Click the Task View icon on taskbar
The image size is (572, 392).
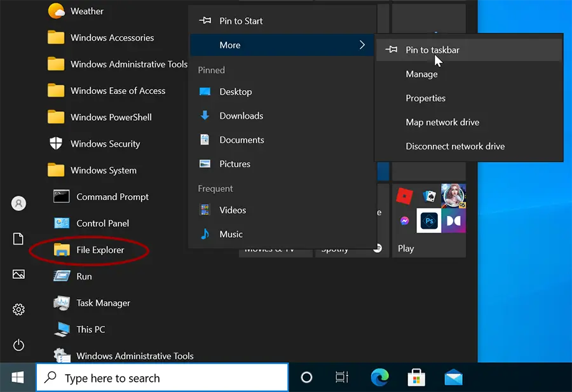[x=341, y=377]
